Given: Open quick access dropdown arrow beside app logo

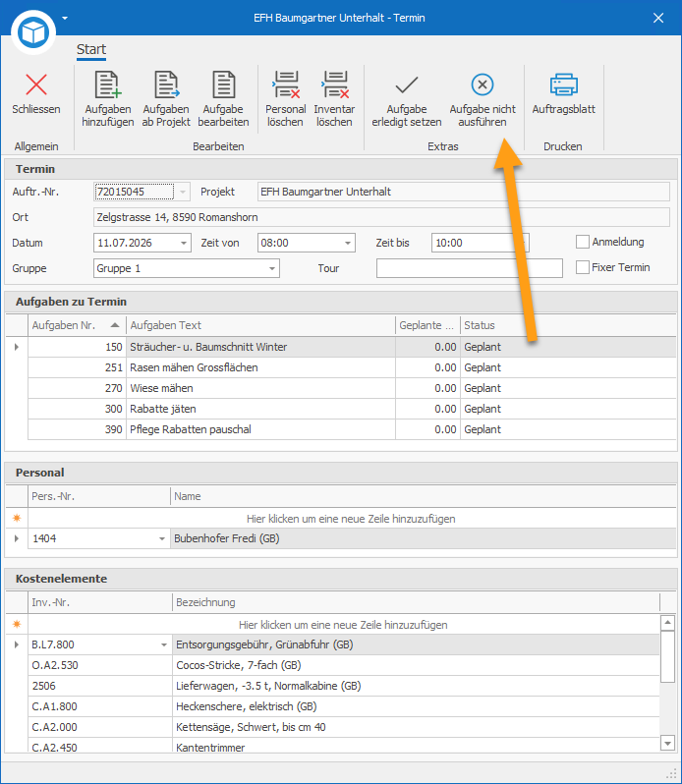Looking at the screenshot, I should tap(65, 18).
